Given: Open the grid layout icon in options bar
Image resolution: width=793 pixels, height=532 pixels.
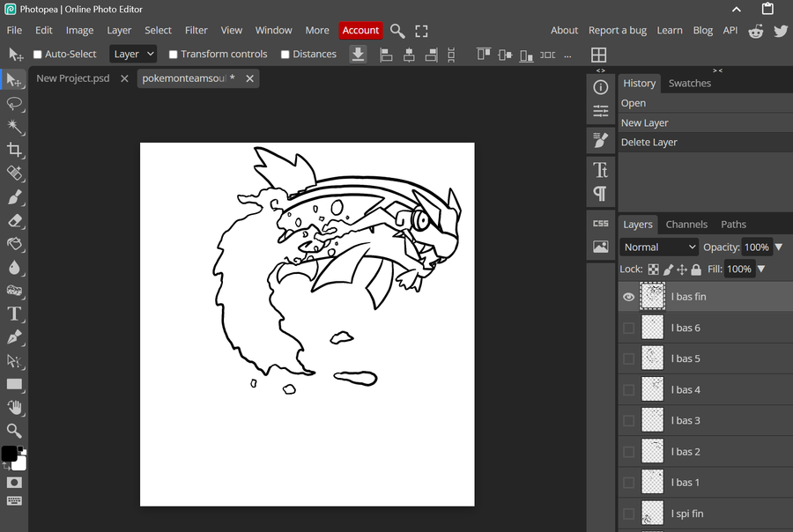Looking at the screenshot, I should tap(599, 55).
